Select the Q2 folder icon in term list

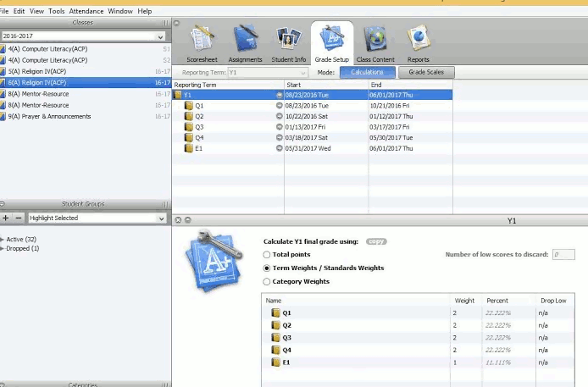click(189, 116)
